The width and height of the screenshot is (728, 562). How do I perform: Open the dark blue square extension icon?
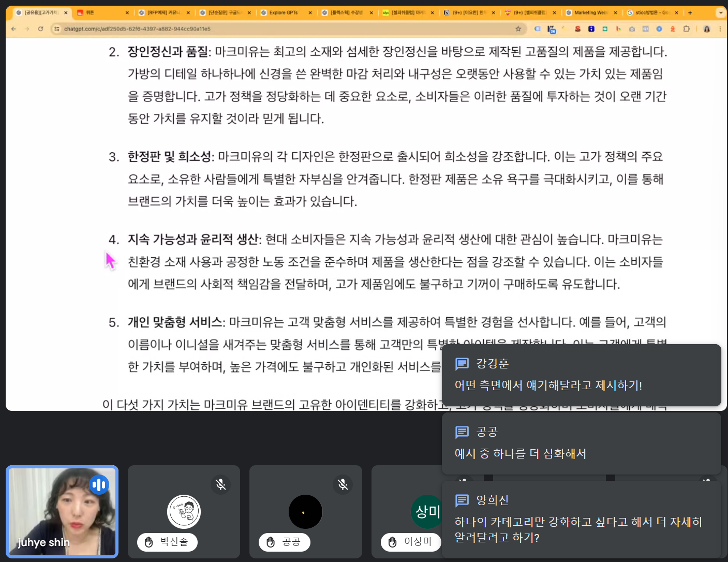(591, 29)
